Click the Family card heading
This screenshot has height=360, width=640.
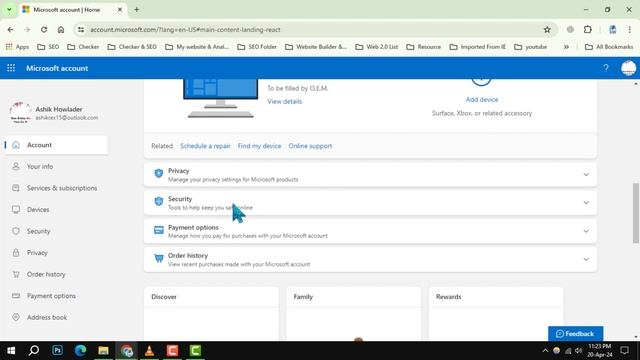[303, 297]
